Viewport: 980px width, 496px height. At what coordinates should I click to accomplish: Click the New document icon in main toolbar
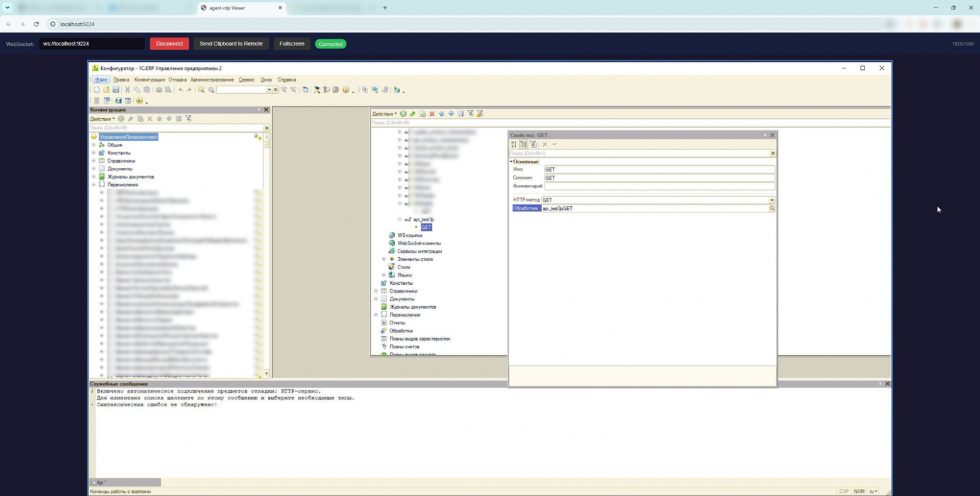[97, 90]
